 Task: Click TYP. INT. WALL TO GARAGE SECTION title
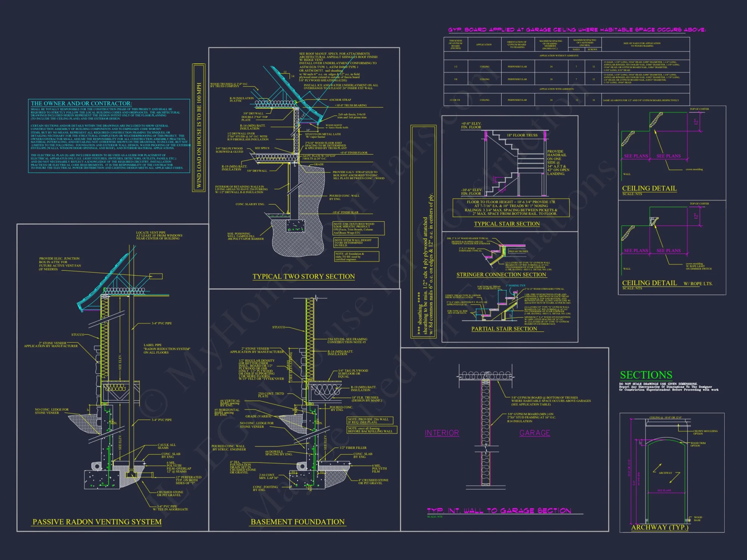[x=499, y=511]
